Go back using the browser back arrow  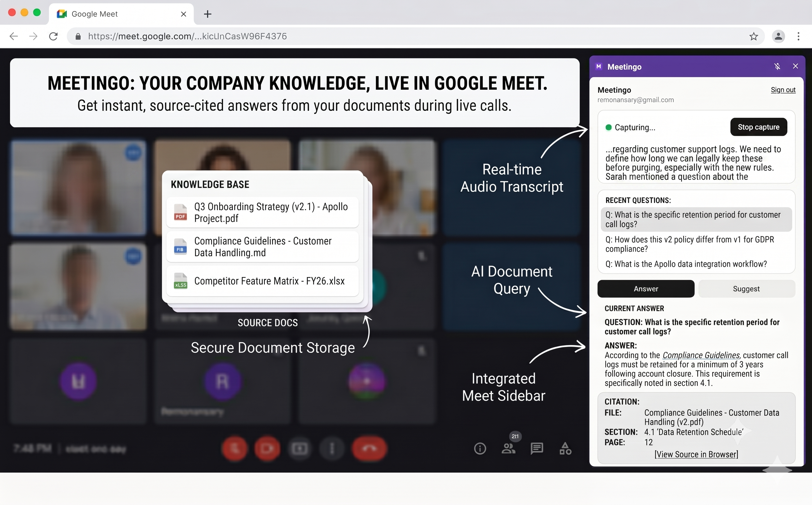click(x=14, y=36)
